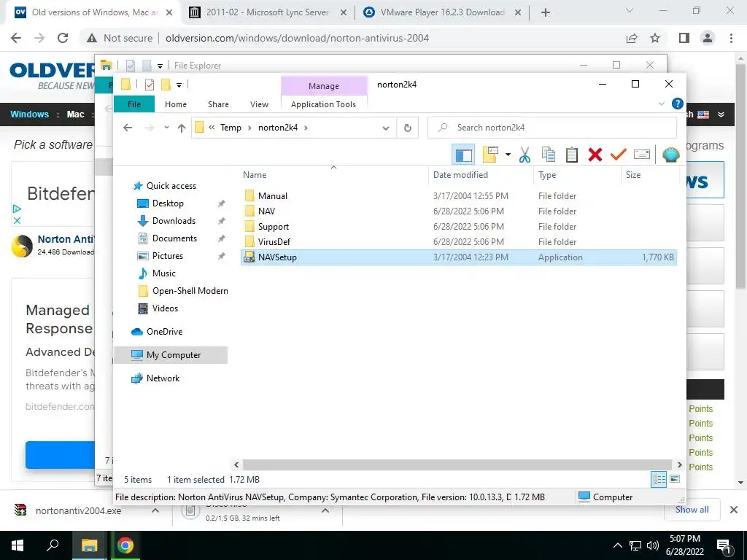Image resolution: width=747 pixels, height=560 pixels.
Task: Switch to VMware Player Download tab
Action: 442,12
